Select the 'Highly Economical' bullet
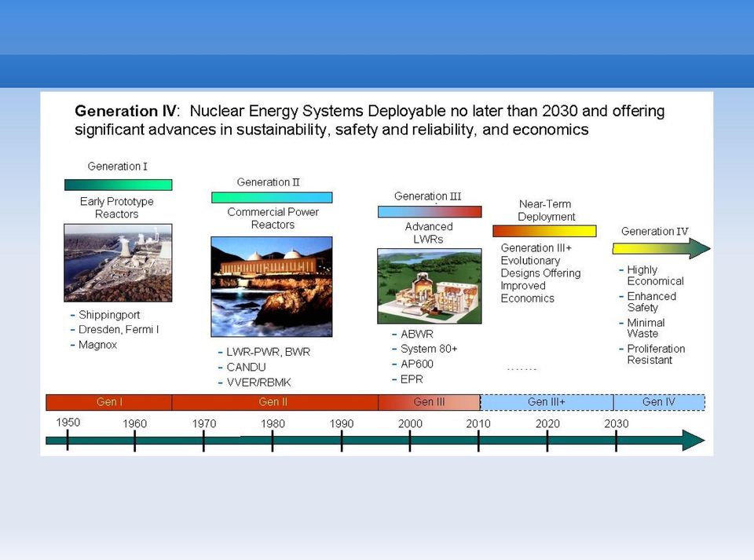754x560 pixels. pyautogui.click(x=652, y=276)
